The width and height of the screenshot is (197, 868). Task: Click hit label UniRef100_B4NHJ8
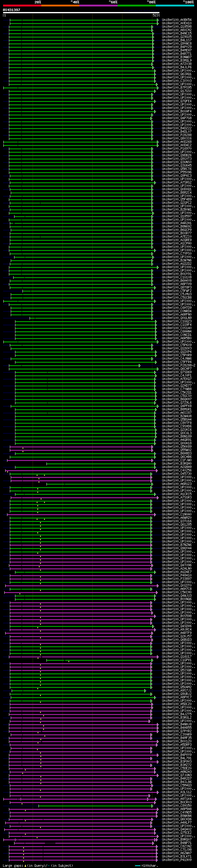click(x=176, y=725)
